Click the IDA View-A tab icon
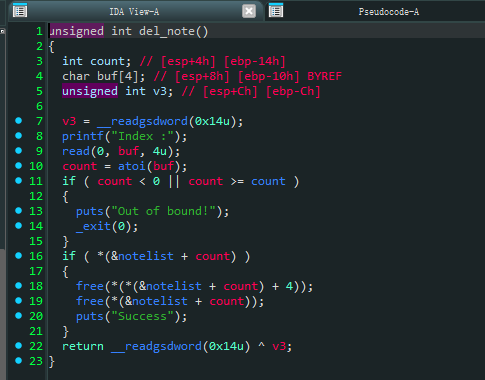 20,11
